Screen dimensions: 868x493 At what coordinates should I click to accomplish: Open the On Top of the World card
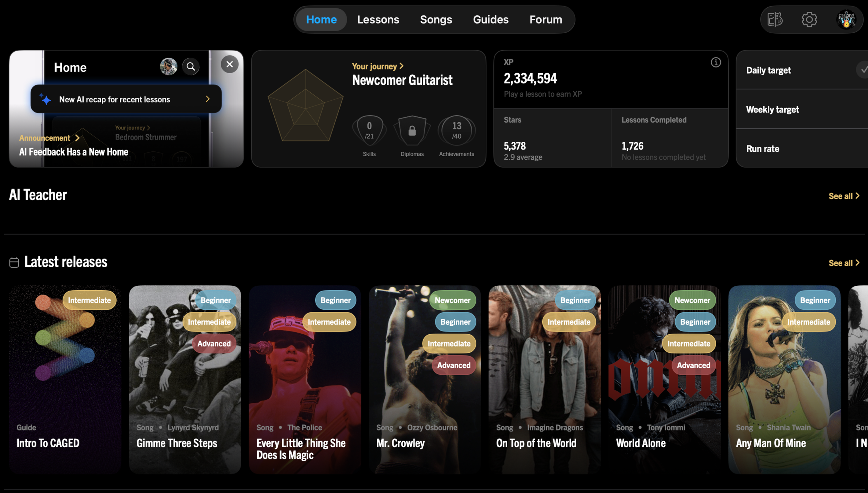544,380
